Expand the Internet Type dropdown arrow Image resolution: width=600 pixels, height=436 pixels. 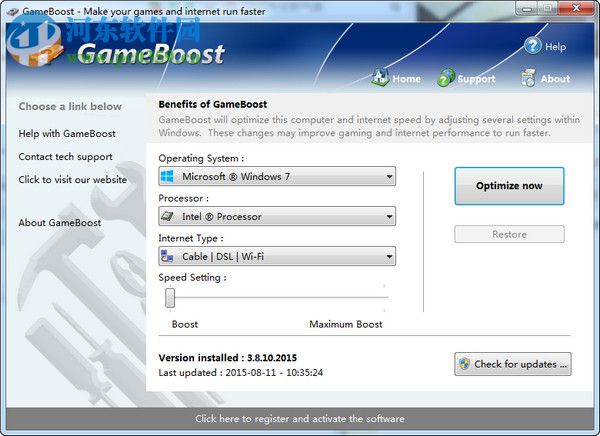(x=389, y=256)
